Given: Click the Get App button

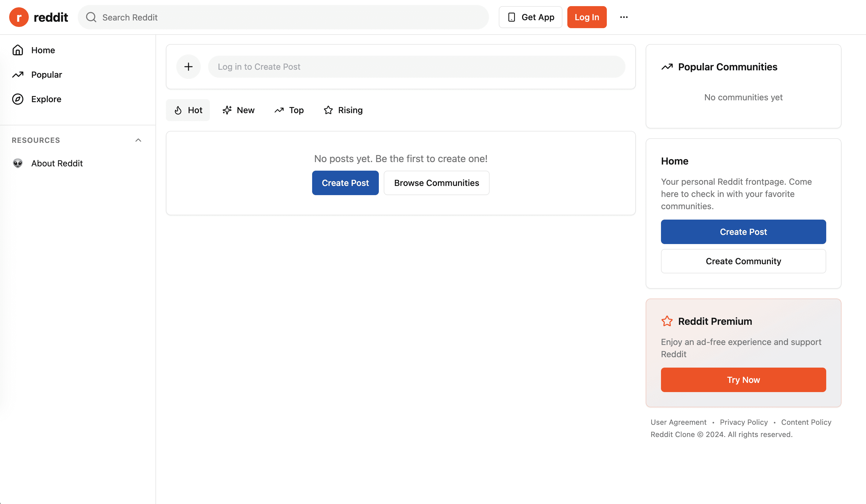Looking at the screenshot, I should (x=530, y=17).
